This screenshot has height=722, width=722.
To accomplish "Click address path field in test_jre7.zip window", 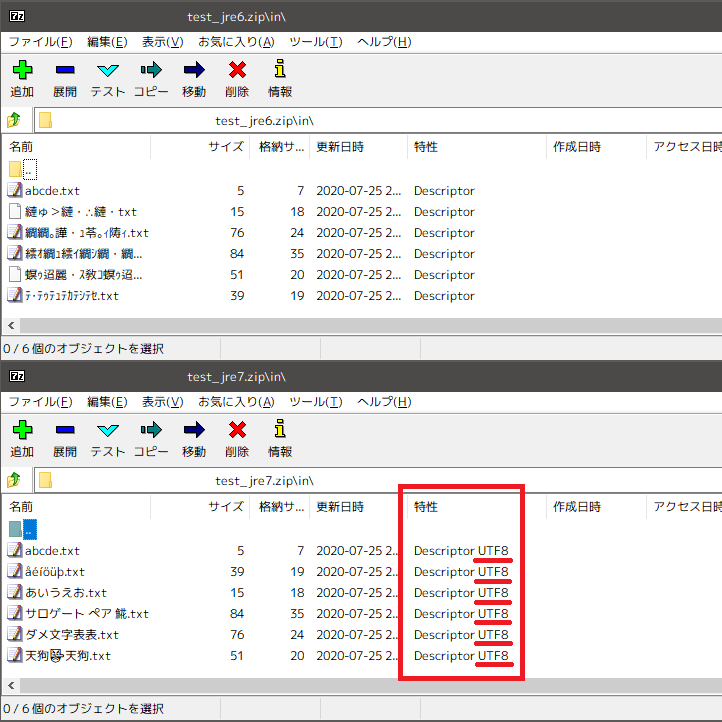I will coord(378,480).
